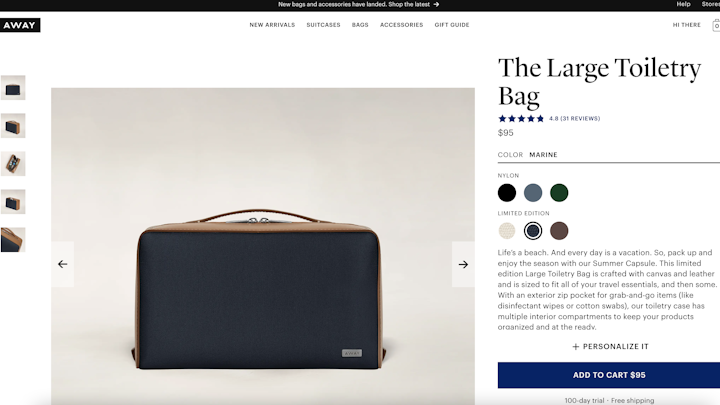720x405 pixels.
Task: Choose the brown limited edition swatch
Action: (x=559, y=231)
